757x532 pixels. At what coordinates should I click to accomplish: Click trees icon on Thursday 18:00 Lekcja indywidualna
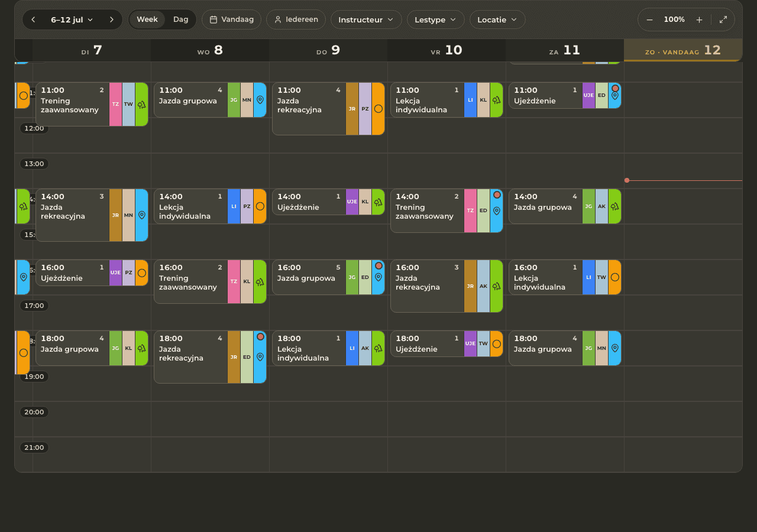pyautogui.click(x=378, y=348)
